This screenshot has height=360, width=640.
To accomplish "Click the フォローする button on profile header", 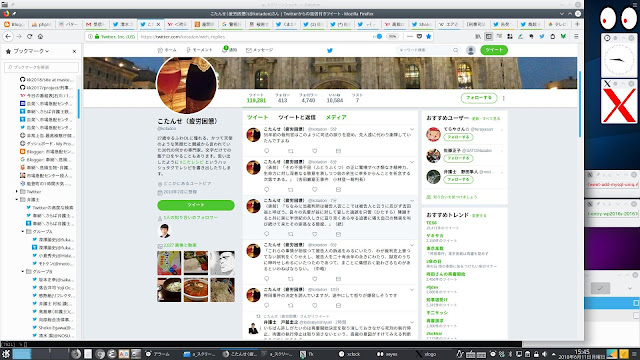I will click(479, 98).
